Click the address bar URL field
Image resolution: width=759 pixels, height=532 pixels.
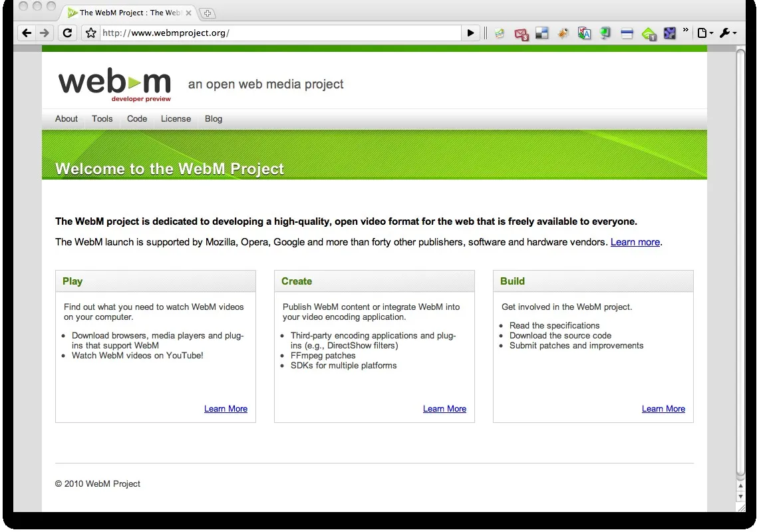pyautogui.click(x=280, y=33)
